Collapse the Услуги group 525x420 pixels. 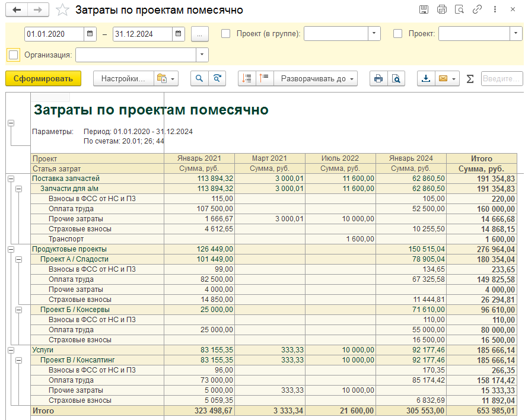click(x=11, y=351)
